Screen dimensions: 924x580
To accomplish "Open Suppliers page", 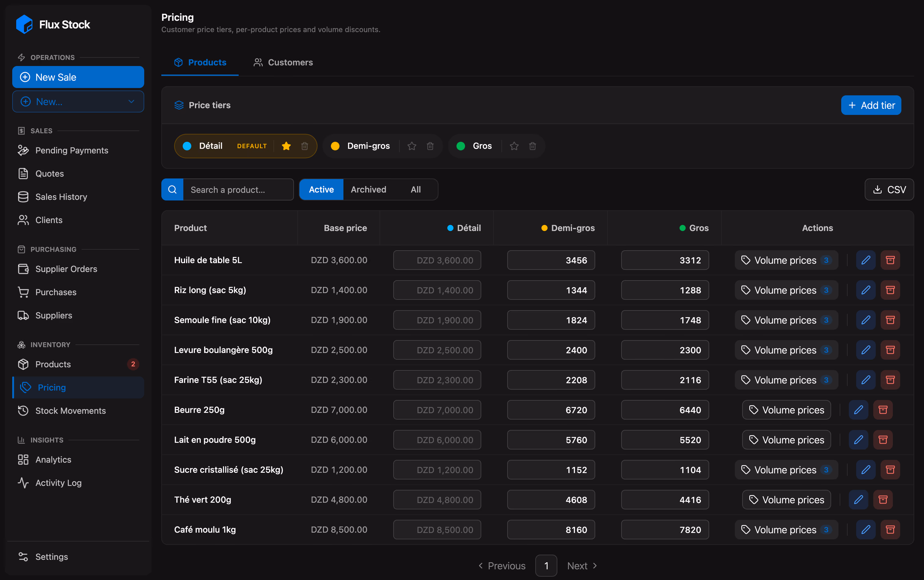I will coord(78,315).
